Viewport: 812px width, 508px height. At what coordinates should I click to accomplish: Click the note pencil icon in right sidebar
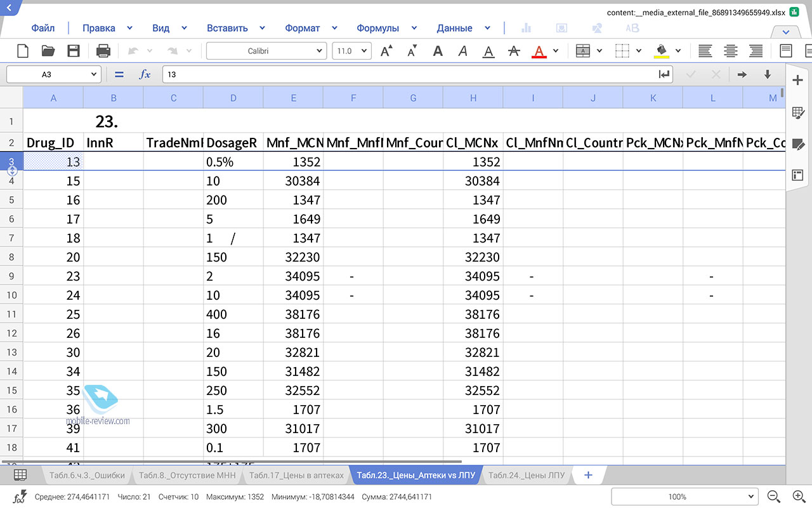tap(797, 144)
